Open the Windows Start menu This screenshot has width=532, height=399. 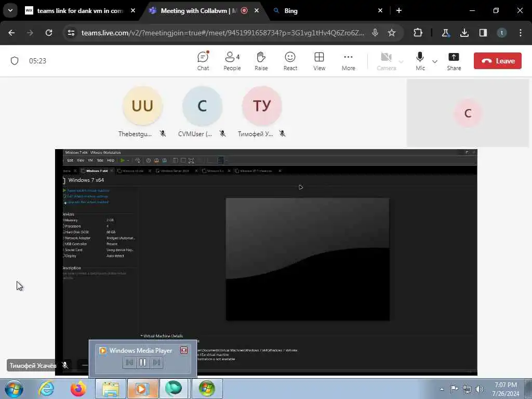pyautogui.click(x=14, y=389)
